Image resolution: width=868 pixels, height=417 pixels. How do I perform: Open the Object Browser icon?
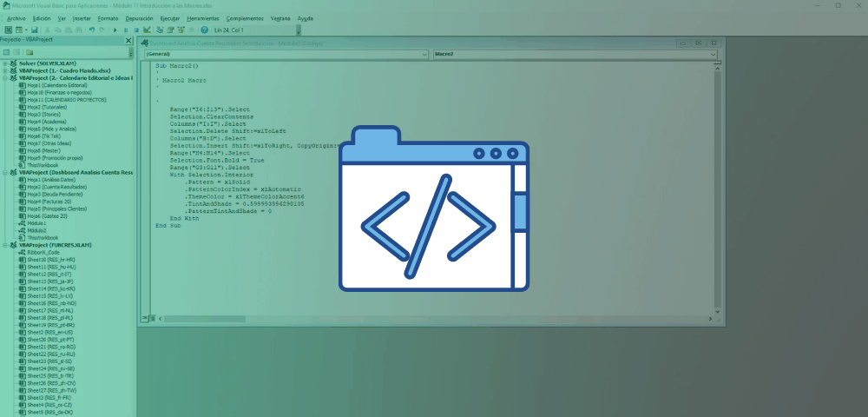pyautogui.click(x=181, y=30)
